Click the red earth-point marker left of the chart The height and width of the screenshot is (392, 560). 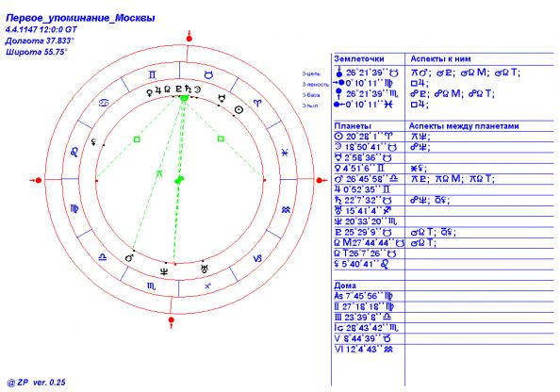point(36,180)
